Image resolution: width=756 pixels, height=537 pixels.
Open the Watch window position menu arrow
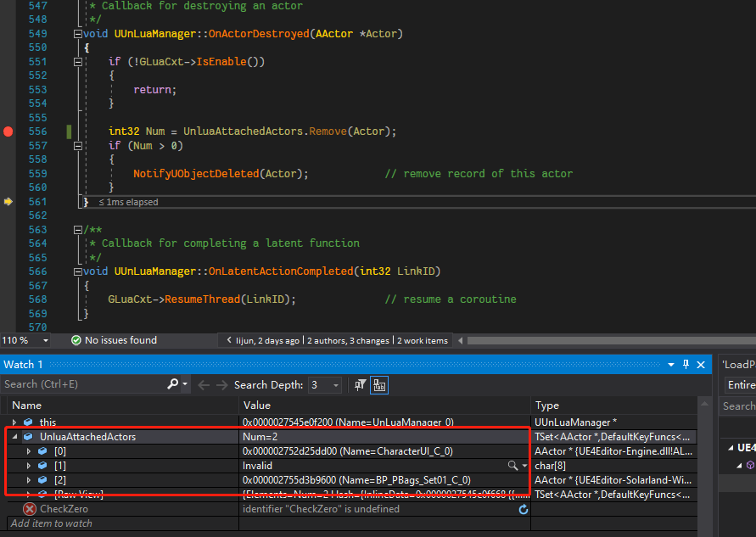tap(671, 364)
